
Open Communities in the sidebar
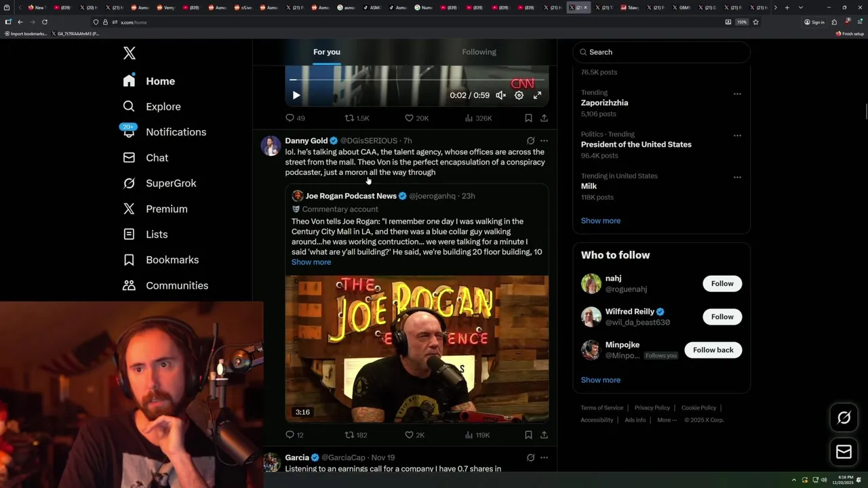pos(165,285)
